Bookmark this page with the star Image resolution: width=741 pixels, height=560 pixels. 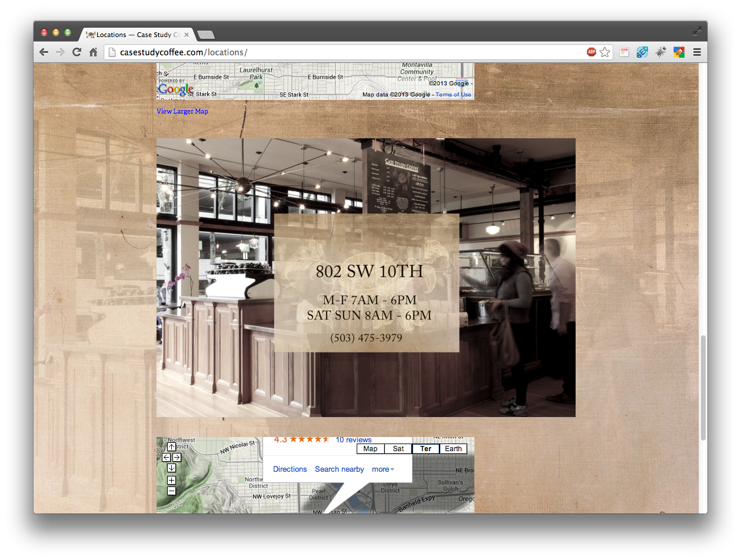click(604, 52)
